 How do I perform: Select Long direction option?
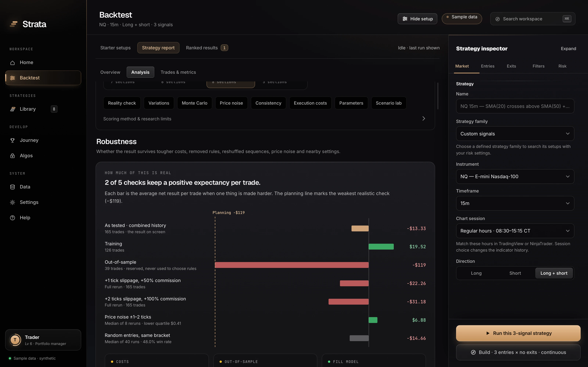coord(476,273)
